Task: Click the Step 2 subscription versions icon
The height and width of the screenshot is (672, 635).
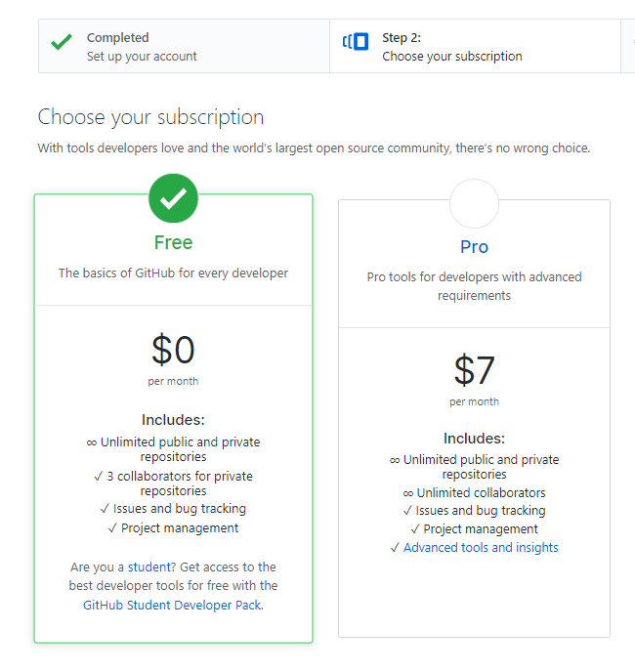Action: point(355,42)
